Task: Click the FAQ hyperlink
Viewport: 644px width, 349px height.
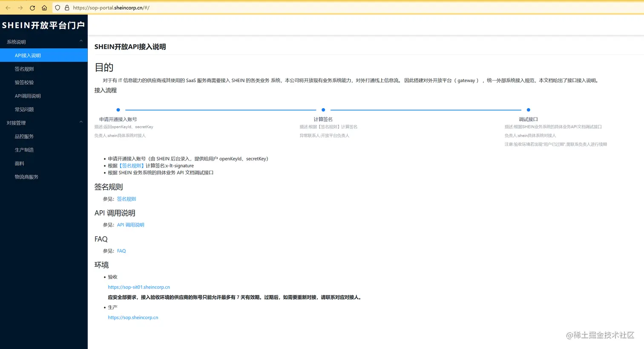Action: [121, 251]
